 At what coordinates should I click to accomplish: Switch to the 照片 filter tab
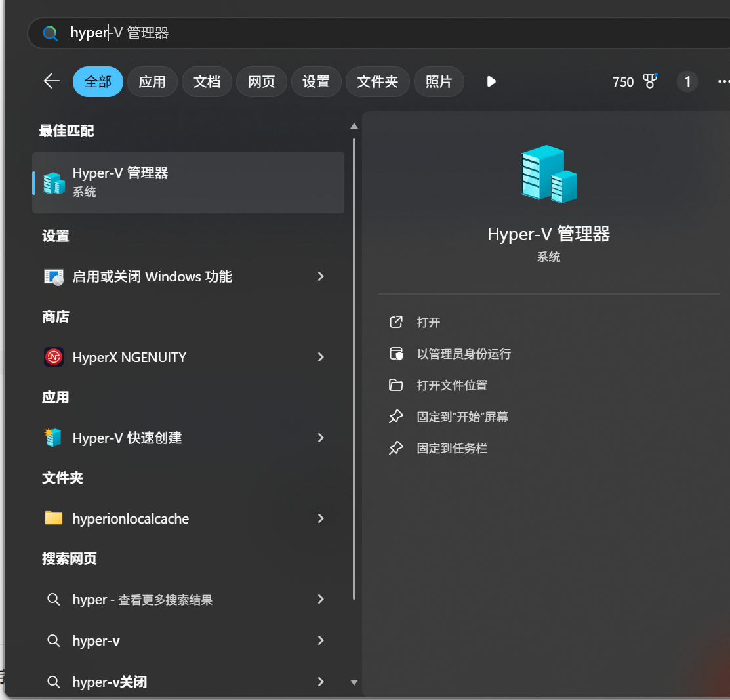pyautogui.click(x=439, y=82)
